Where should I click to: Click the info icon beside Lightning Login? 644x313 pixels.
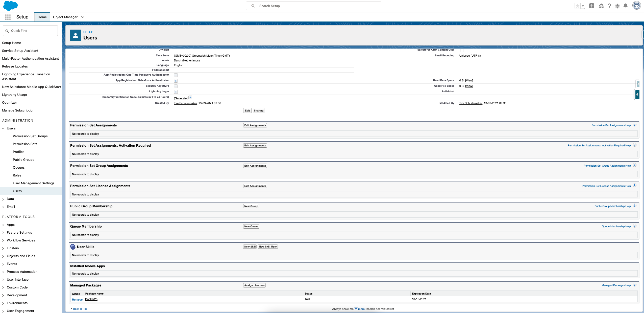(176, 92)
